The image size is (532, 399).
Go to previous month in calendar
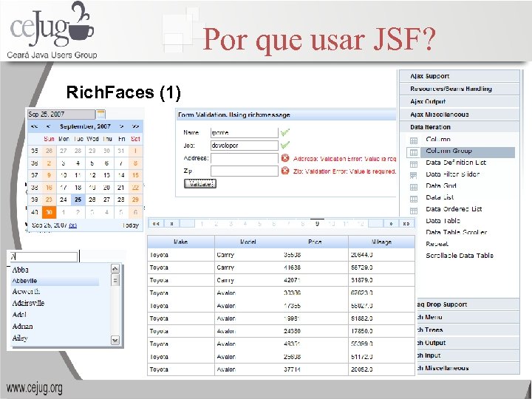[48, 126]
